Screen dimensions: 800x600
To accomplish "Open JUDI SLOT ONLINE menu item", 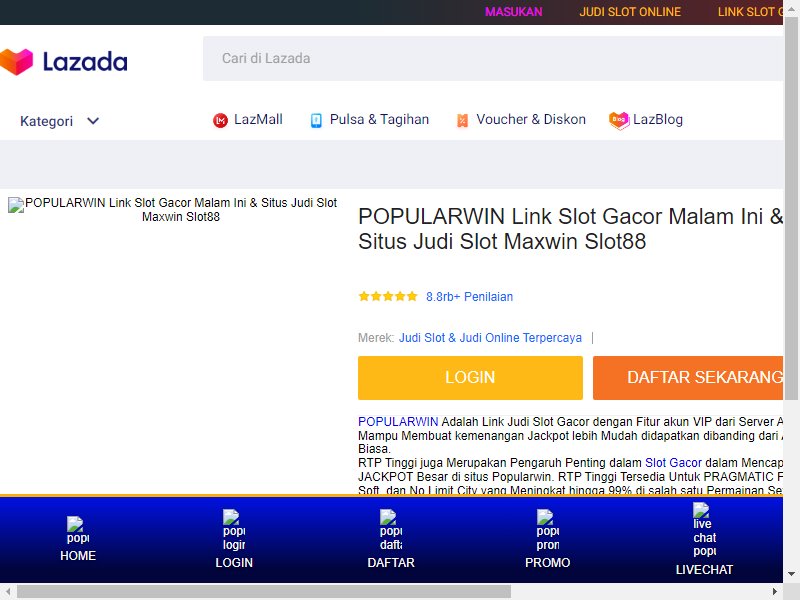I will [x=630, y=12].
